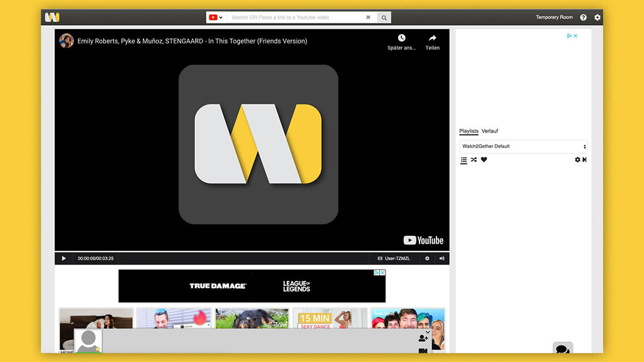
Task: Open the blue-haired guy video thumbnail
Action: click(x=174, y=319)
